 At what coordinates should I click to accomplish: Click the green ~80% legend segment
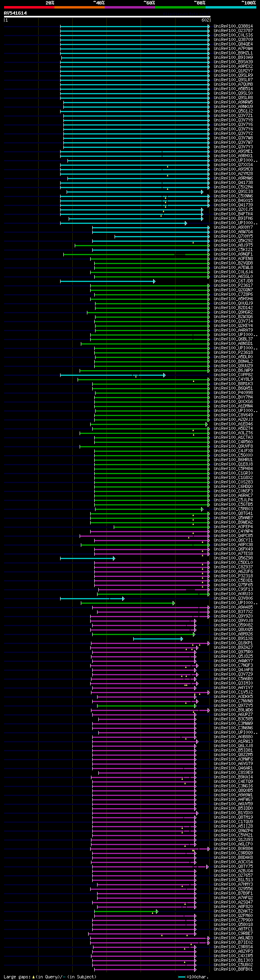click(x=180, y=7)
